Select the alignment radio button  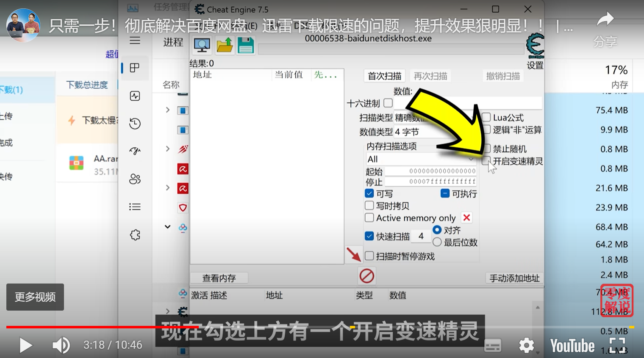[437, 230]
